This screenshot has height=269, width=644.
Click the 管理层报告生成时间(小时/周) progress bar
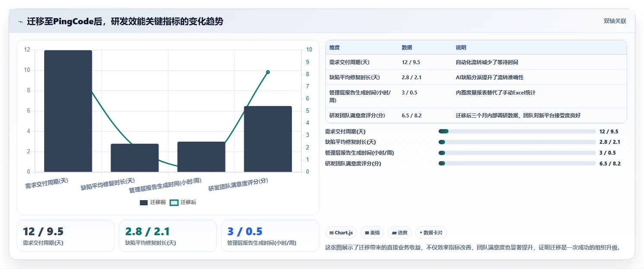click(x=517, y=153)
